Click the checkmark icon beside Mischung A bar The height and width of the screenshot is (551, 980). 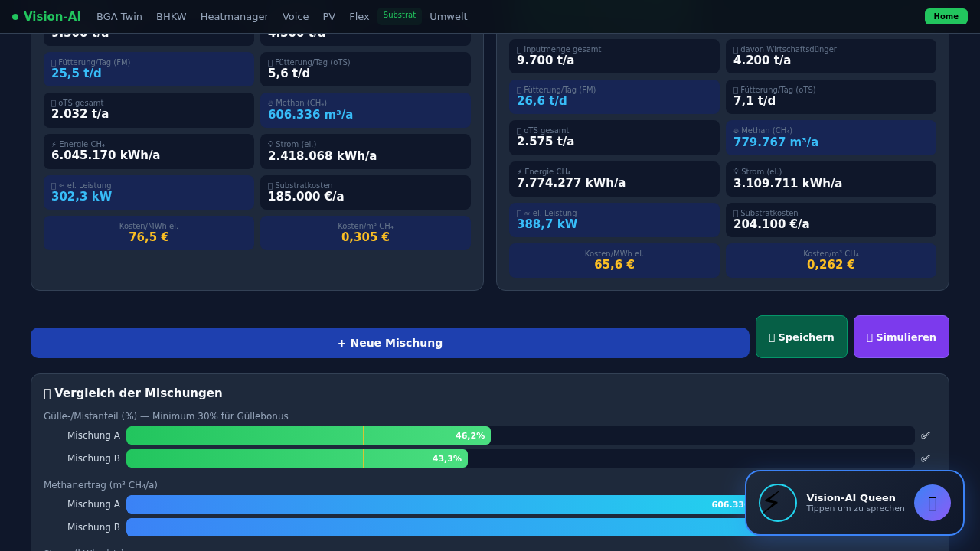[x=925, y=435]
